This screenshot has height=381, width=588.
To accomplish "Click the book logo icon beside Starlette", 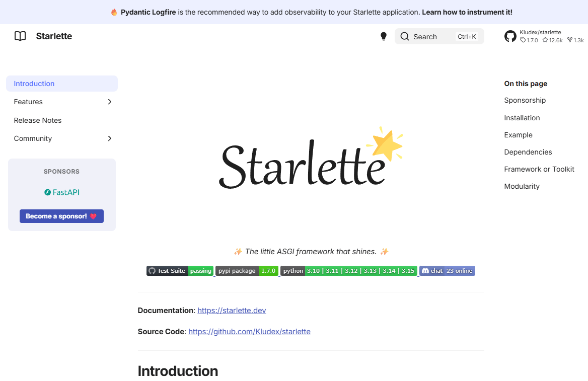I will point(20,36).
